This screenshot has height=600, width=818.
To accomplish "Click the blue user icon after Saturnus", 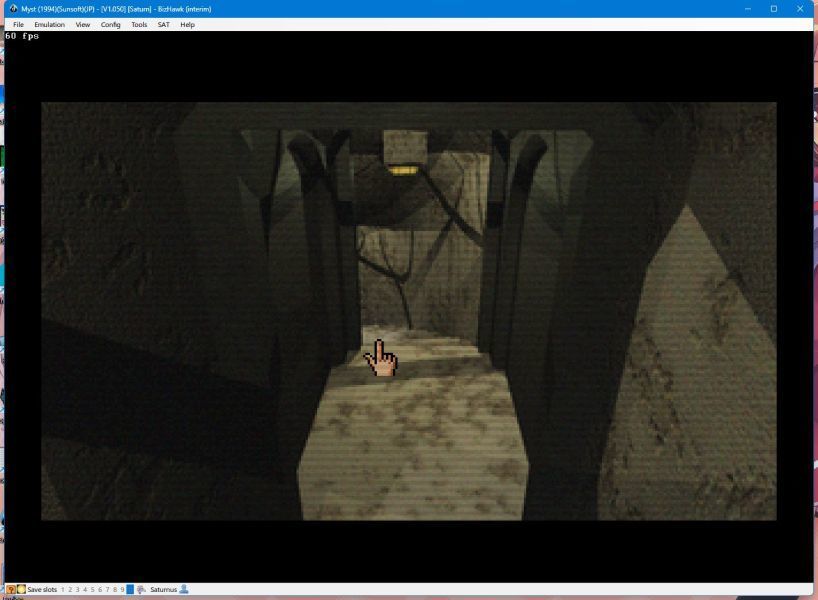I will pyautogui.click(x=184, y=590).
